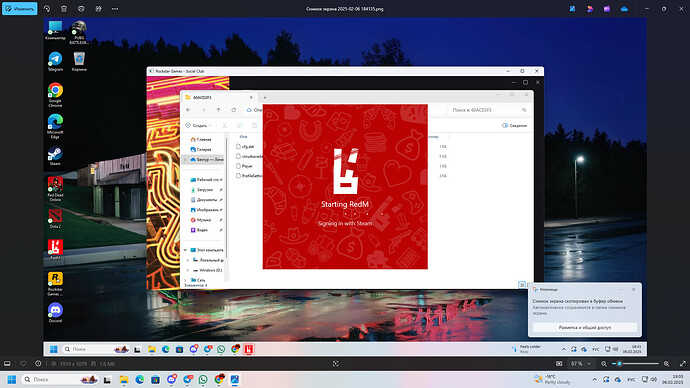This screenshot has height=388, width=690.
Task: Open Clipchamp icon in Photos title bar
Action: coord(607,9)
